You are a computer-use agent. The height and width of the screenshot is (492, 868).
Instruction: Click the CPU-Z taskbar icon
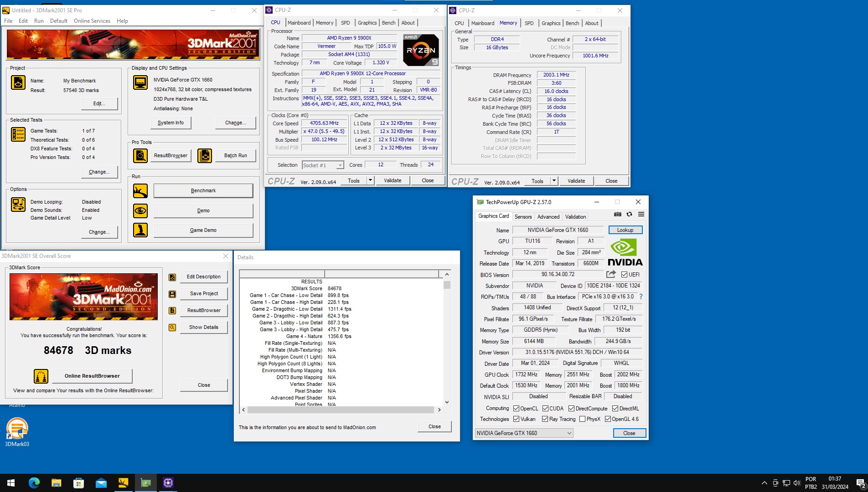click(x=168, y=483)
